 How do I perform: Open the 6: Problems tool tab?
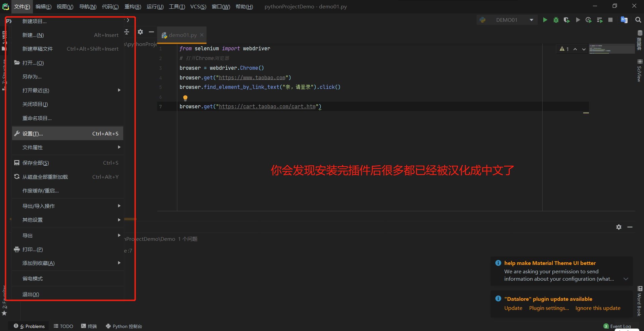point(29,326)
